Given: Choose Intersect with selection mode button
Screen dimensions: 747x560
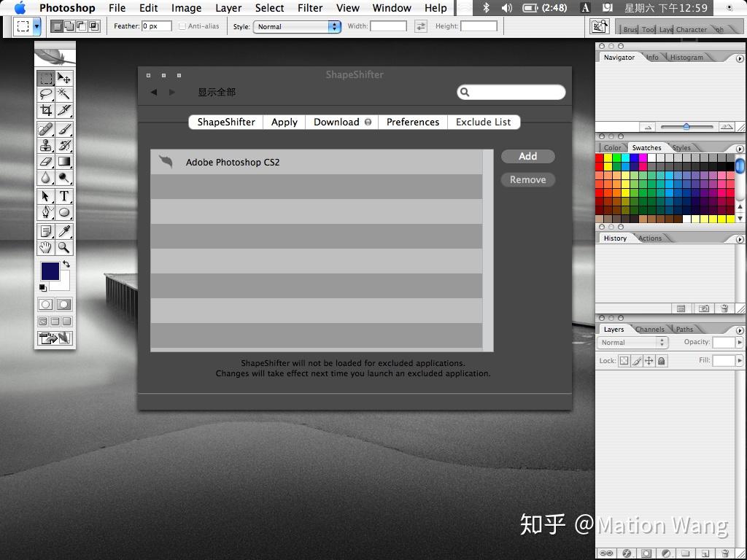Looking at the screenshot, I should 94,26.
